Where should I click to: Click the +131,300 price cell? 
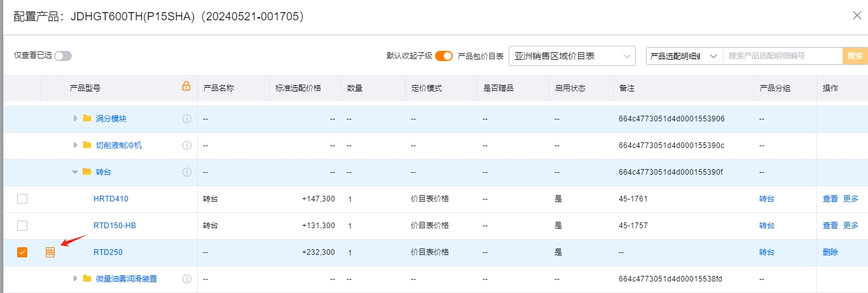tap(319, 226)
